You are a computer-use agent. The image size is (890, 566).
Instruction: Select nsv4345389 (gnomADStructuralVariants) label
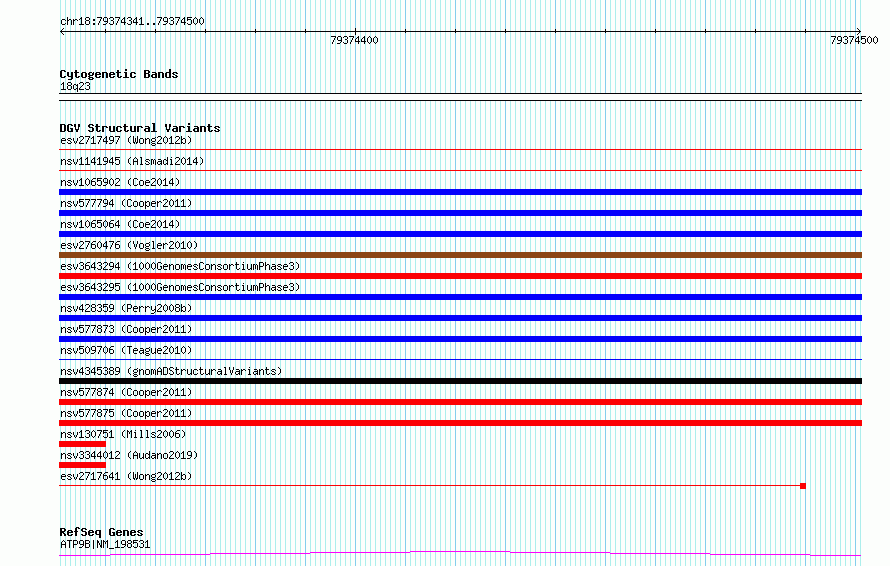(171, 371)
